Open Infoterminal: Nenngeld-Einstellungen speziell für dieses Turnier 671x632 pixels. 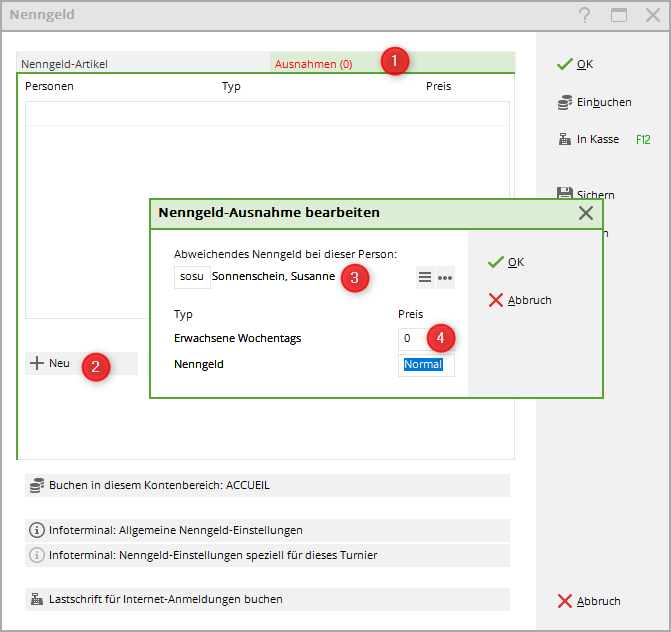[x=267, y=555]
